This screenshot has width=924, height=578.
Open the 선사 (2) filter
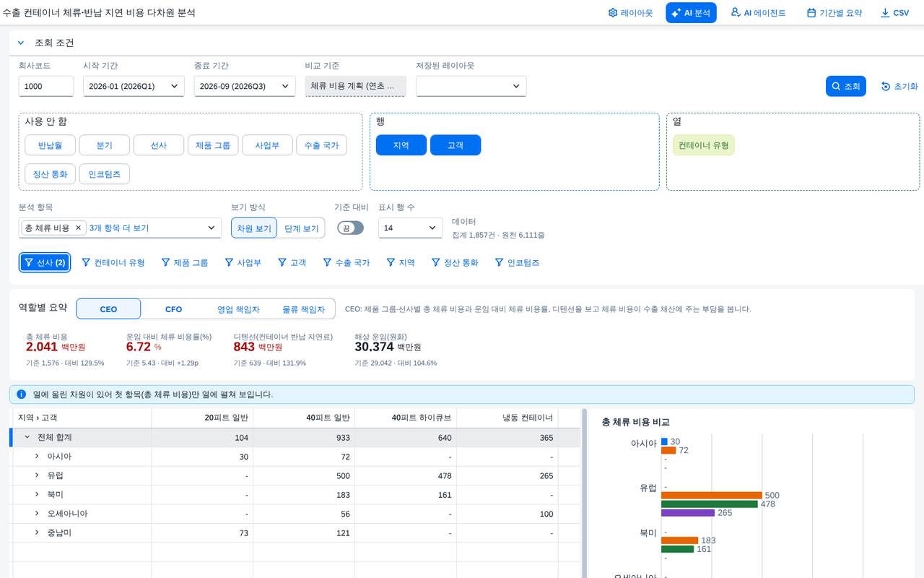[x=45, y=262]
